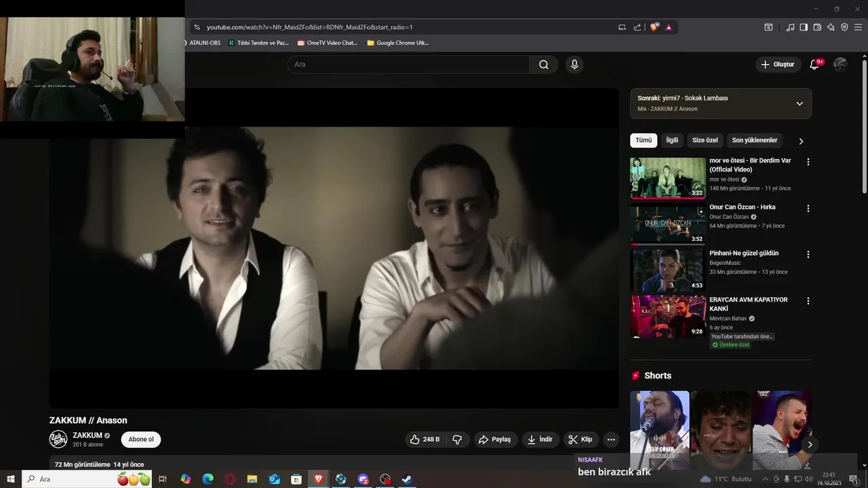Open the Google Chrome Utk... bookmarks folder
Screen dimensions: 868x488
click(x=398, y=43)
